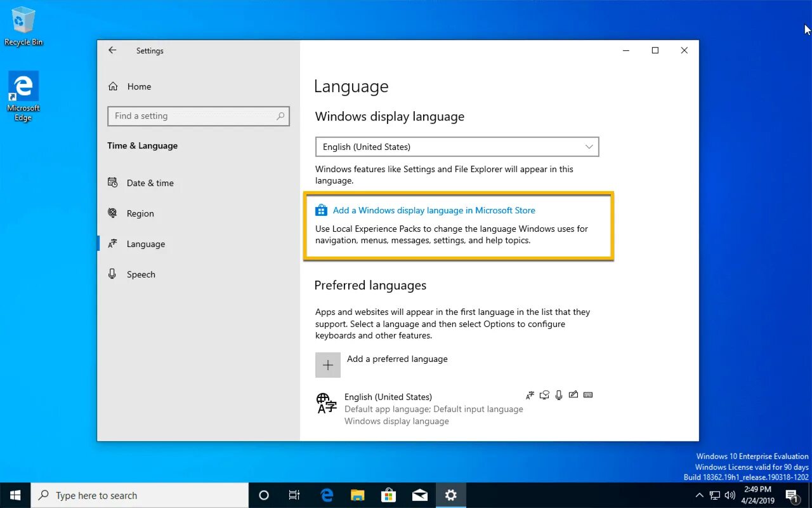Open the Windows Start menu
The image size is (812, 508).
15,495
